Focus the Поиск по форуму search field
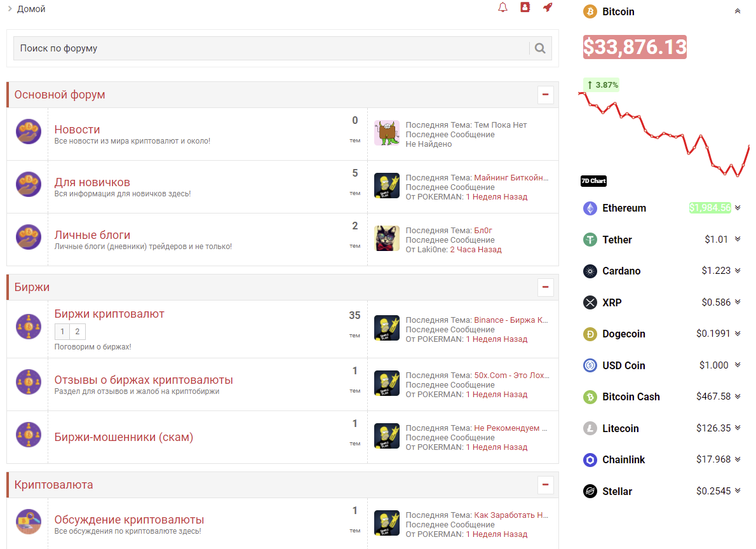Image resolution: width=756 pixels, height=549 pixels. [271, 48]
